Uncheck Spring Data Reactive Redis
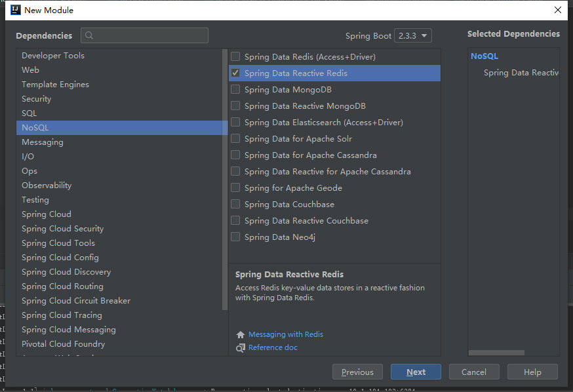The width and height of the screenshot is (573, 392). pos(236,73)
